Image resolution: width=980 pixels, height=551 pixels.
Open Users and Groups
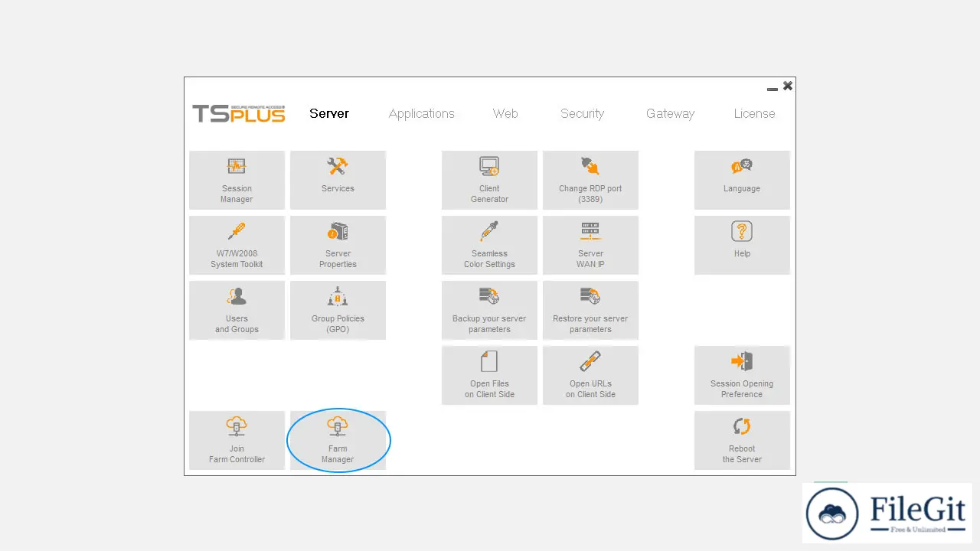coord(237,310)
